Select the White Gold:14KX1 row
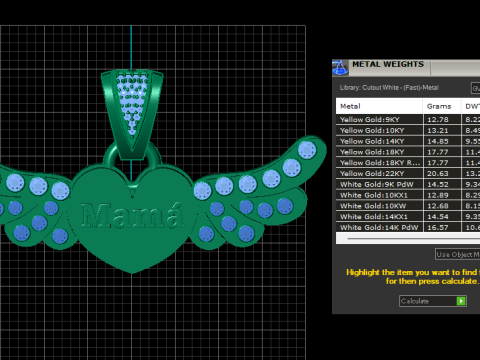480x360 pixels. point(408,216)
